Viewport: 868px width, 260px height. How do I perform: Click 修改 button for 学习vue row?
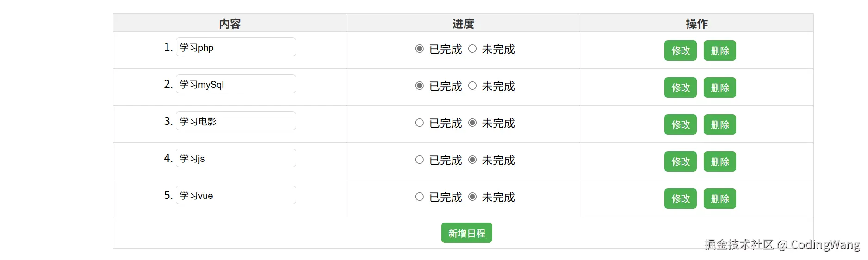(x=680, y=198)
